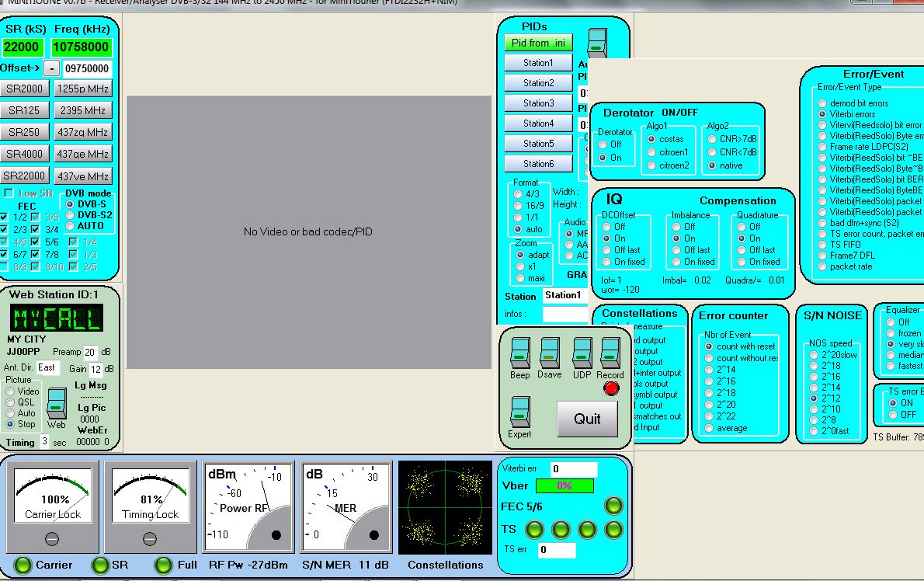The width and height of the screenshot is (924, 581).
Task: Click the Constellations scatter display
Action: point(445,507)
